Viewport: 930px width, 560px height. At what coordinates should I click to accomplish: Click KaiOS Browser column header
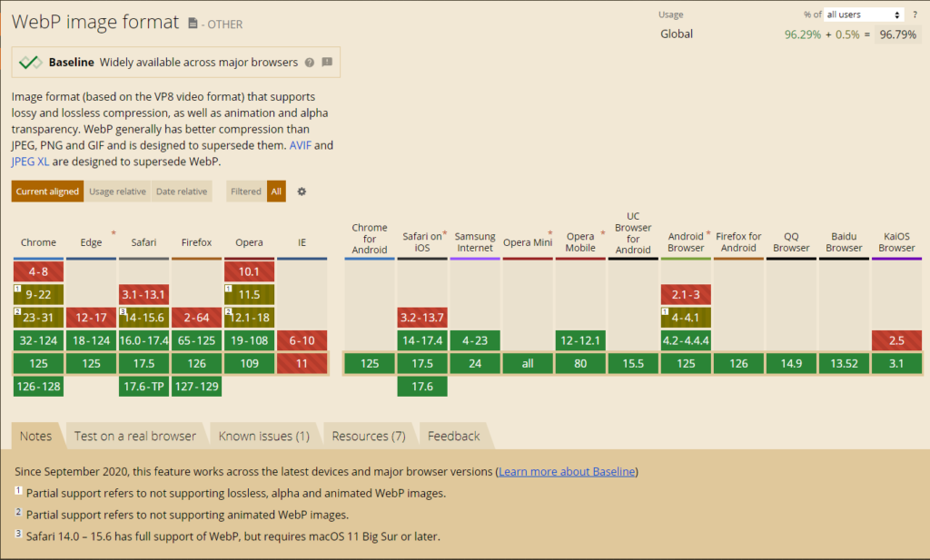[896, 241]
